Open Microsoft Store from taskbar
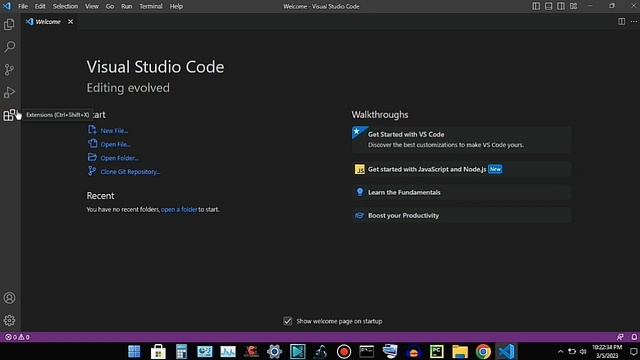The image size is (640, 360). click(x=158, y=351)
